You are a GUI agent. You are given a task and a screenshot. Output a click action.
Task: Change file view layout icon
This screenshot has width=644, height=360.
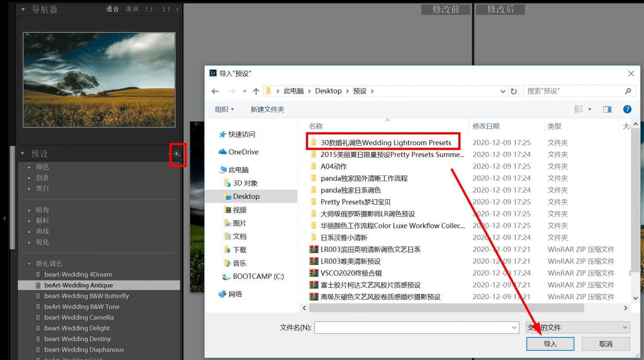[x=579, y=109]
